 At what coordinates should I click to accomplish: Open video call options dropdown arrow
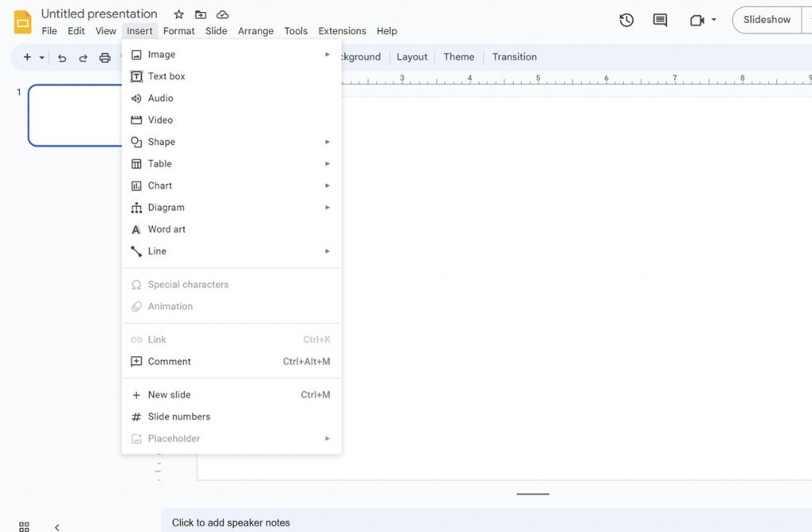pyautogui.click(x=714, y=20)
